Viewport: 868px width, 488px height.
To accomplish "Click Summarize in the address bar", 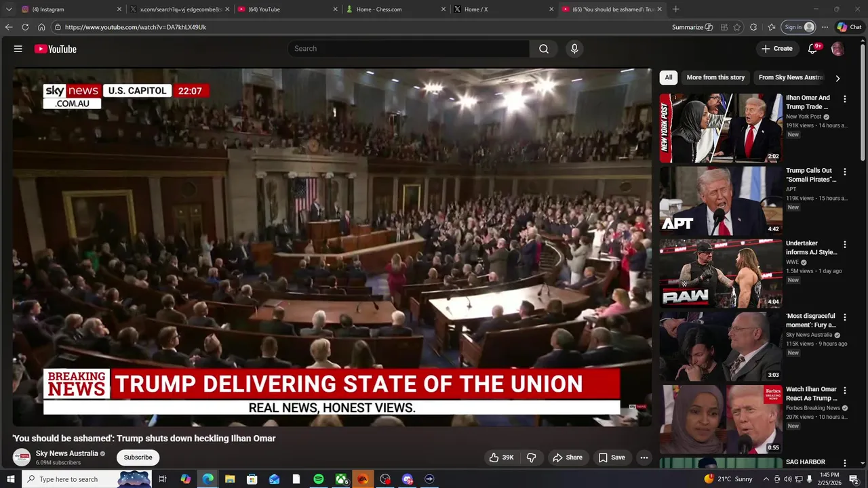I will point(692,27).
